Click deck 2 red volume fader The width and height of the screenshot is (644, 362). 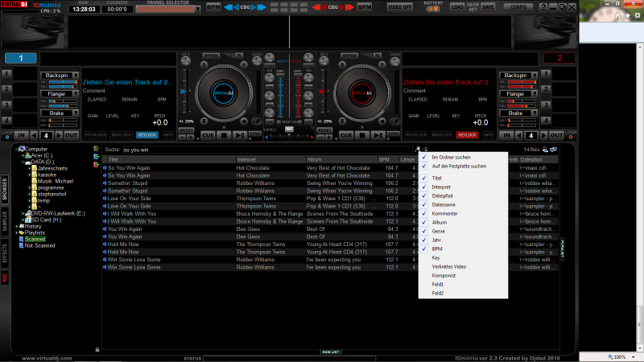(299, 97)
